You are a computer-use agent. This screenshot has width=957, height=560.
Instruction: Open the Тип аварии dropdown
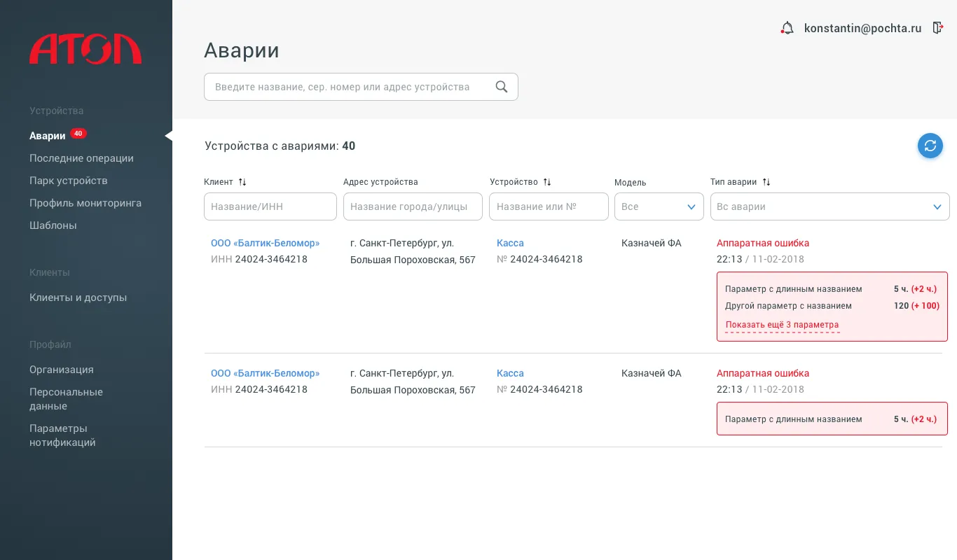point(830,206)
